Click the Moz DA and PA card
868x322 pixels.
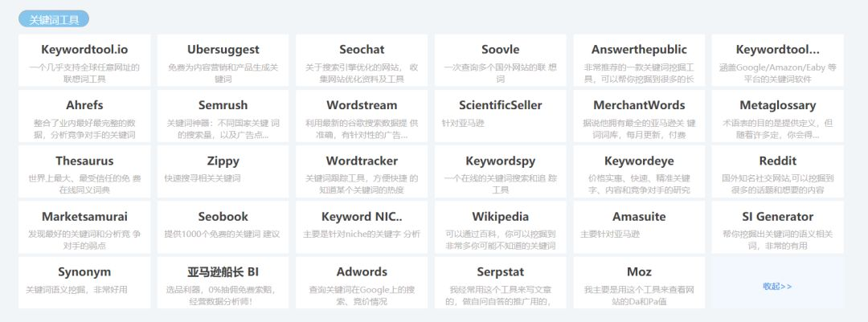pos(639,282)
